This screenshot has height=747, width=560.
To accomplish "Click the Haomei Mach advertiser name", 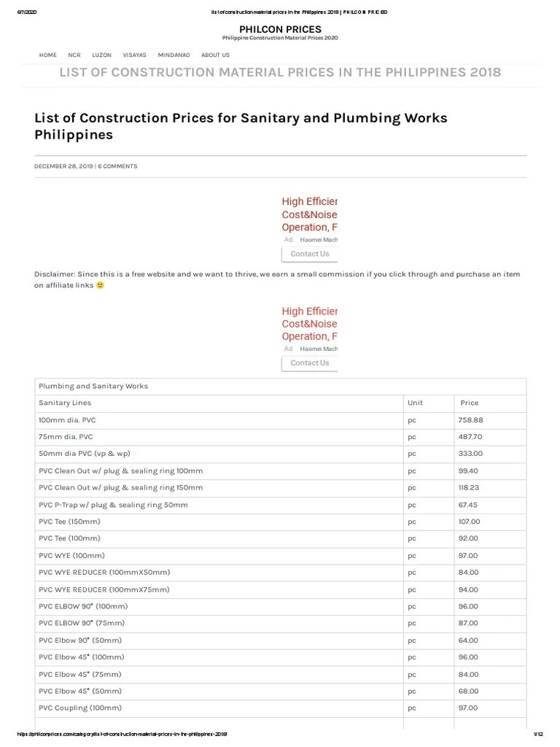I will (319, 239).
